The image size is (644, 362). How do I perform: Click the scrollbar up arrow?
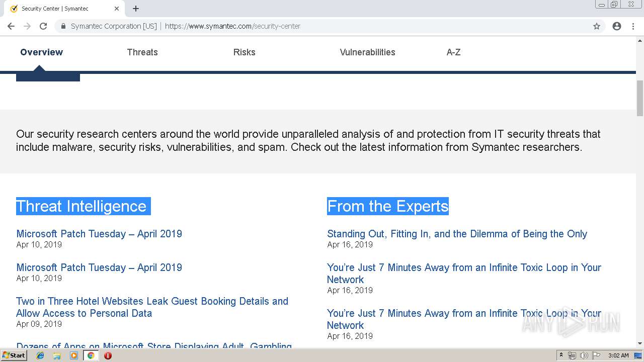click(640, 40)
